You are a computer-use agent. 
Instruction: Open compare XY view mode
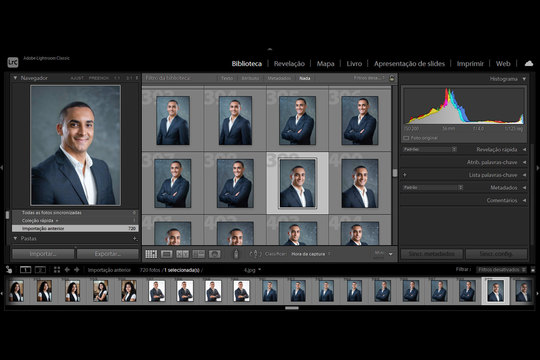183,254
